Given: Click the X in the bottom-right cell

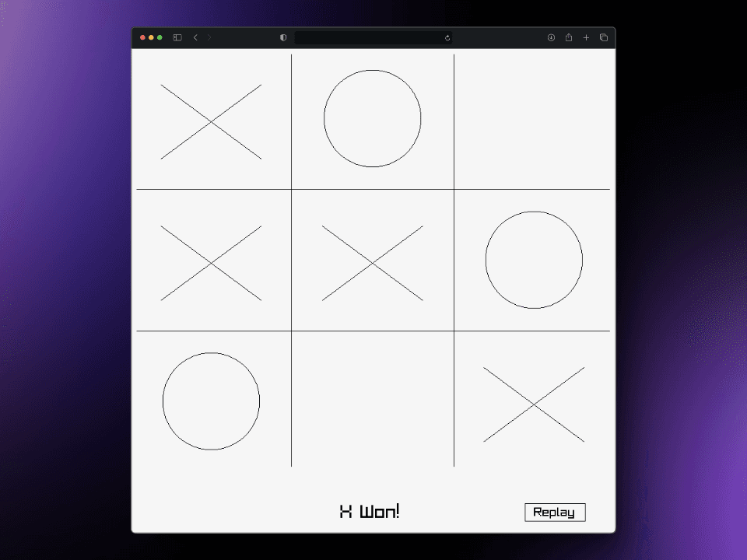Looking at the screenshot, I should 534,403.
